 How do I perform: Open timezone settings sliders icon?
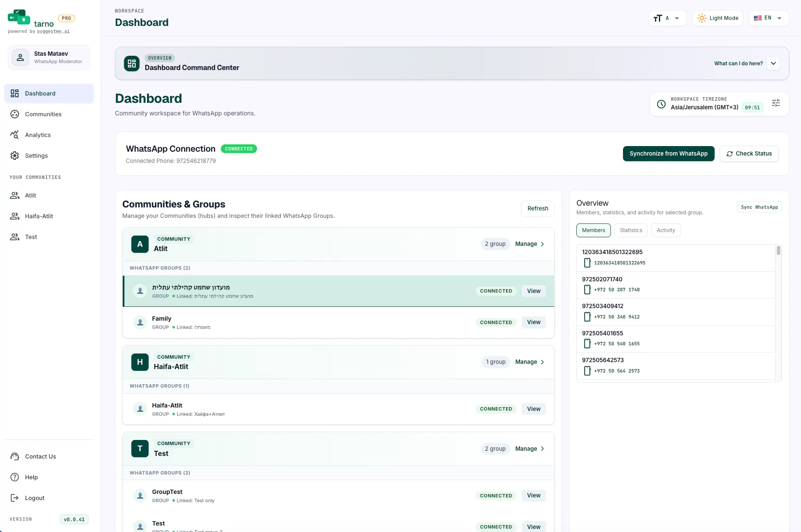[776, 103]
